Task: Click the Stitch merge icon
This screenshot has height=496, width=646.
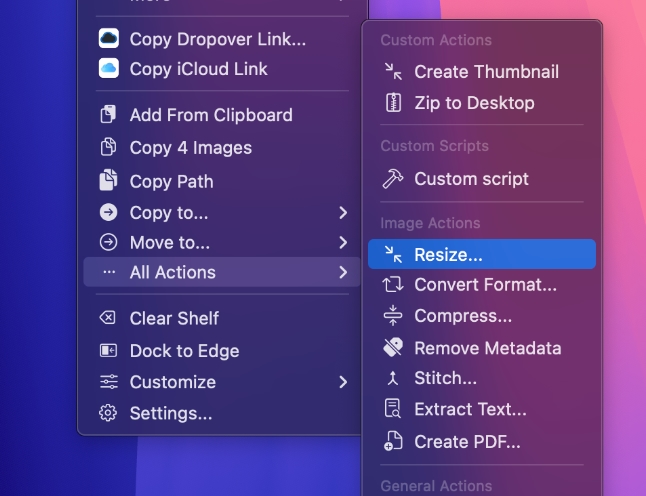Action: pyautogui.click(x=393, y=378)
